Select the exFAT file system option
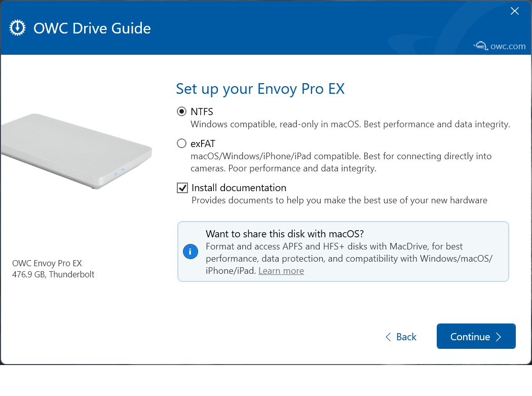The width and height of the screenshot is (532, 396). coord(181,143)
